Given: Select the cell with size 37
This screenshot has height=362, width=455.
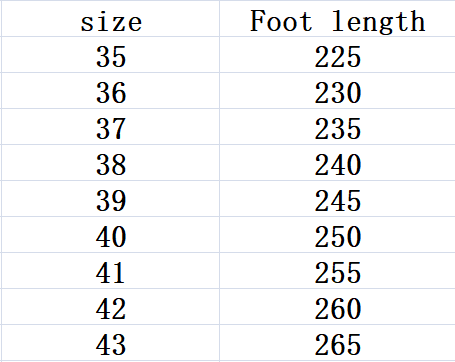Looking at the screenshot, I should (110, 127).
